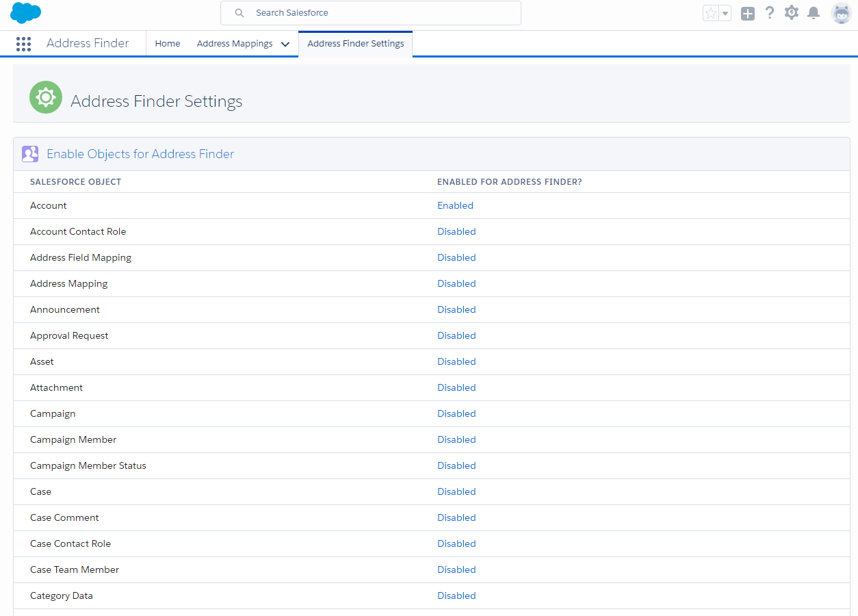Open Setup using the gear icon
The height and width of the screenshot is (616, 858).
(x=791, y=12)
